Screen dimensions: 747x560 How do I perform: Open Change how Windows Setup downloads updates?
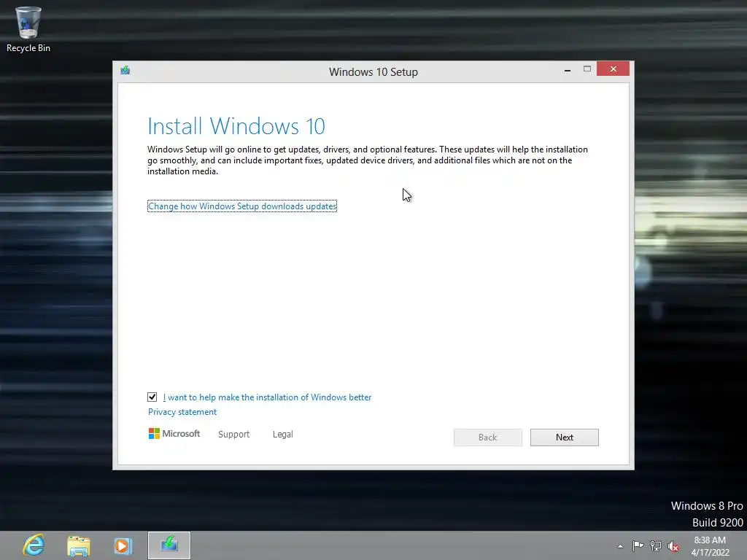click(x=242, y=206)
